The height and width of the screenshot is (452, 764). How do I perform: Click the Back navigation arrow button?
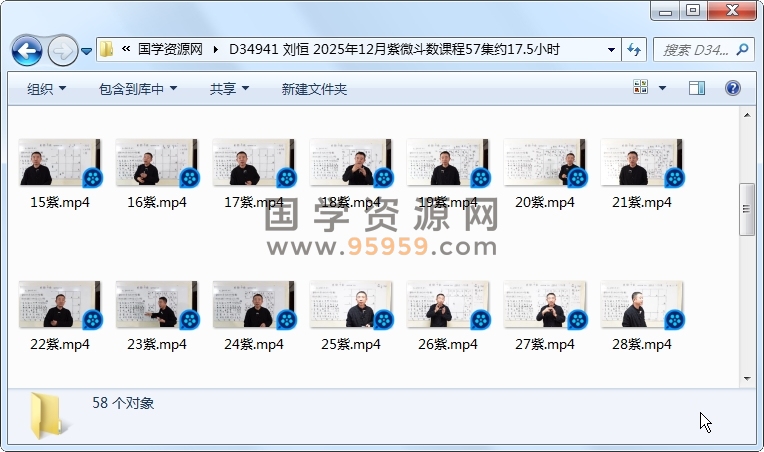pos(27,49)
